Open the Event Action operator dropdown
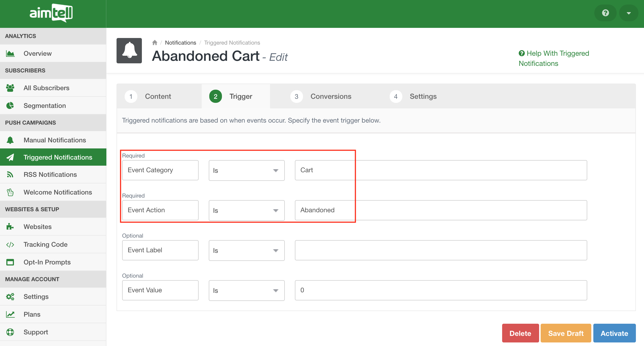The height and width of the screenshot is (346, 644). tap(247, 210)
